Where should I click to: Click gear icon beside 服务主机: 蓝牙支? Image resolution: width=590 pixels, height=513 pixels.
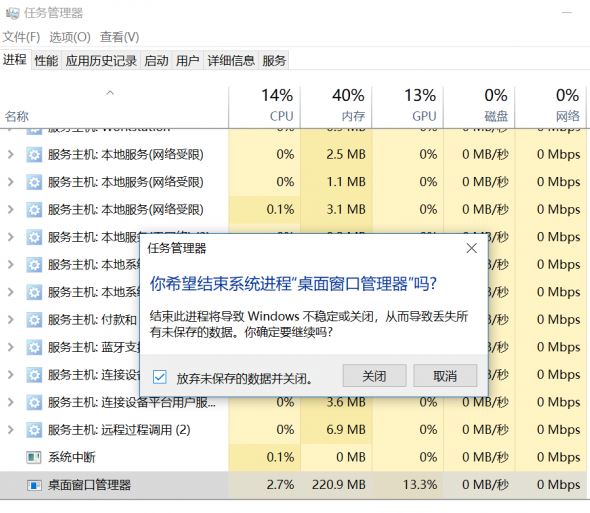tap(34, 347)
